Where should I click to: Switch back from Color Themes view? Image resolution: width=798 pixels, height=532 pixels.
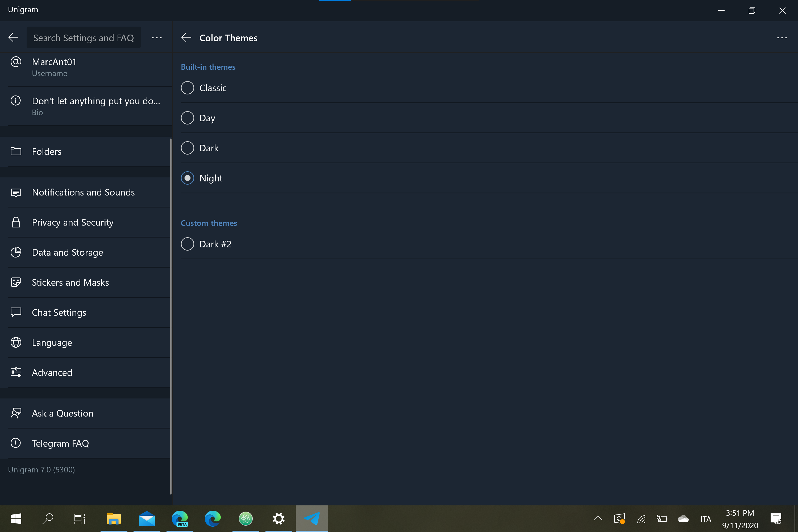[x=186, y=37]
